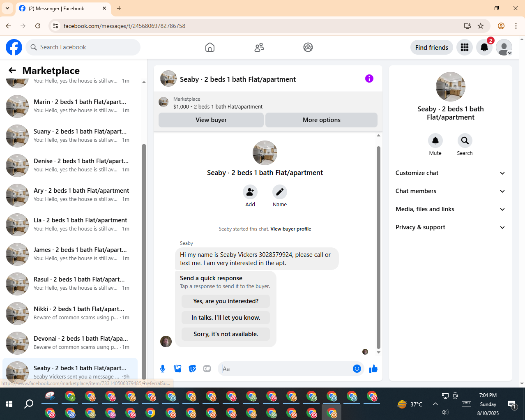This screenshot has width=525, height=420.
Task: Expand Privacy & support section
Action: click(x=451, y=227)
